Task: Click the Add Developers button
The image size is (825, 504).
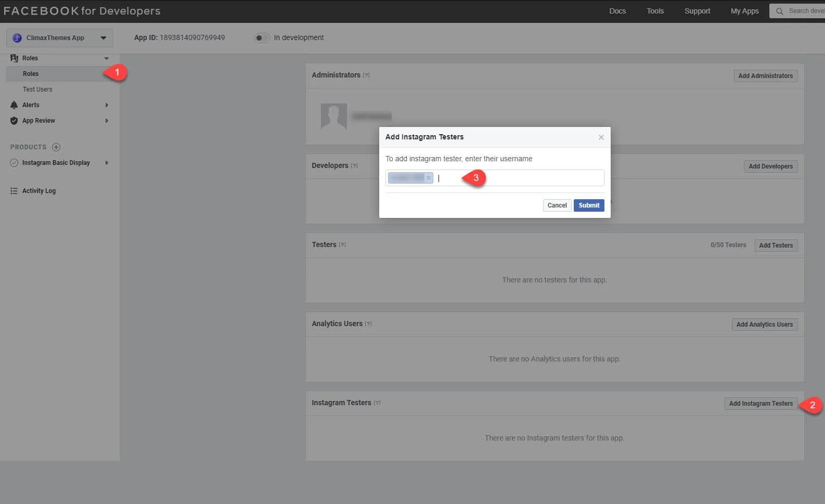Action: pos(770,166)
